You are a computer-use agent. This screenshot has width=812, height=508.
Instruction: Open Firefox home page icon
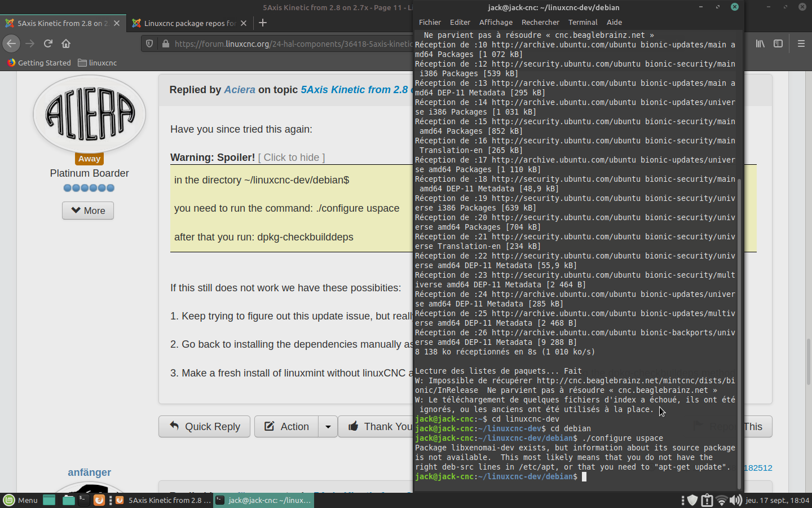click(66, 43)
